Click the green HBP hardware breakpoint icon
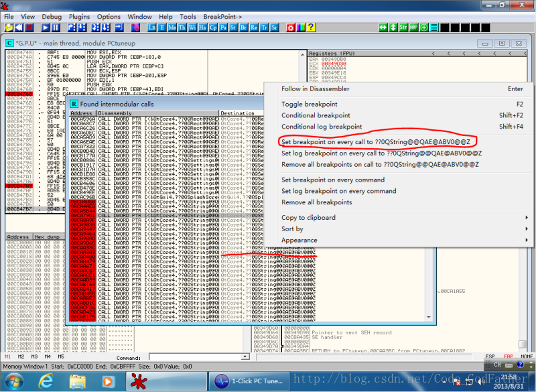Viewport: 536px width, 392px height. [413, 27]
